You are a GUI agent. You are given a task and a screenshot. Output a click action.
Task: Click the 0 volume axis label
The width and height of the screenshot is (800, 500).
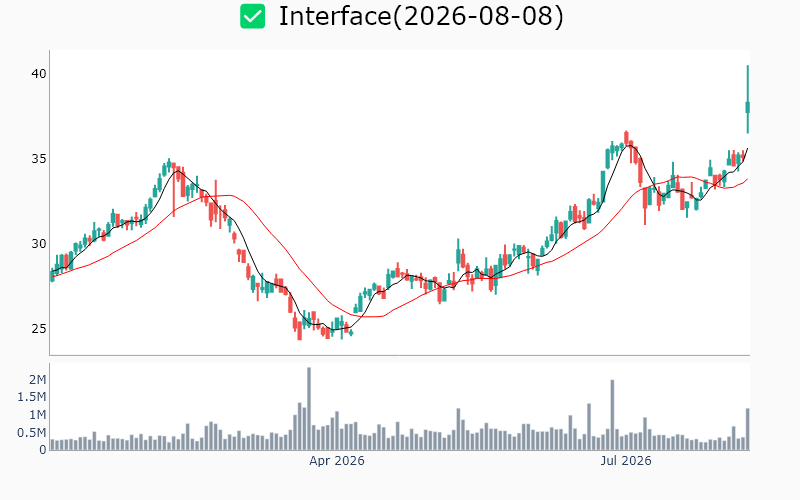pyautogui.click(x=43, y=450)
